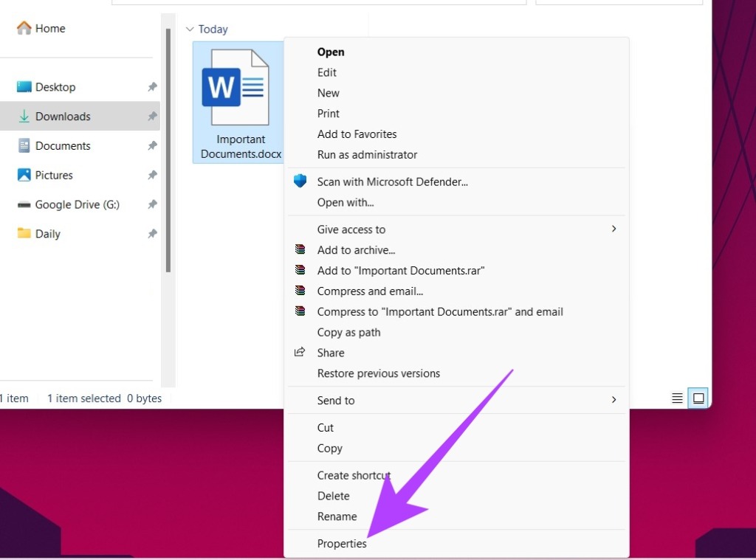
Task: Expand the Give access to submenu arrow
Action: coord(614,229)
